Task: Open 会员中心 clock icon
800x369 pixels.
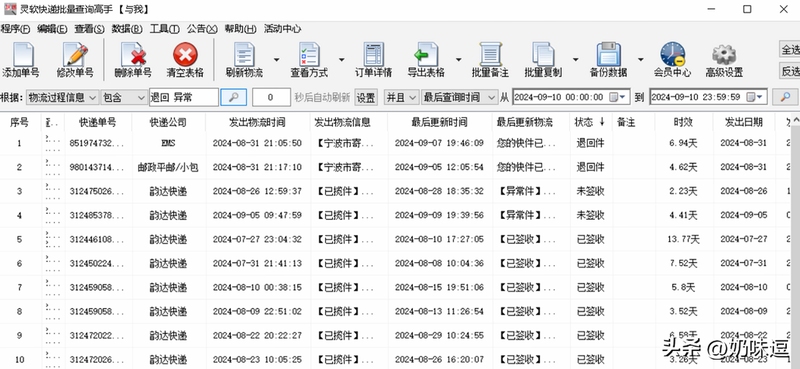Action: tap(672, 55)
